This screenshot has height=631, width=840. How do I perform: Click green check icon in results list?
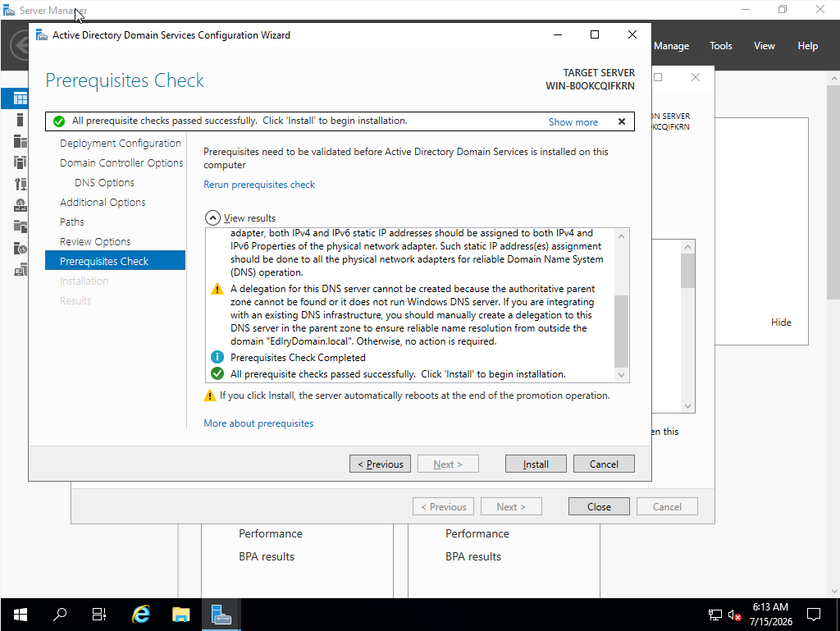(217, 373)
